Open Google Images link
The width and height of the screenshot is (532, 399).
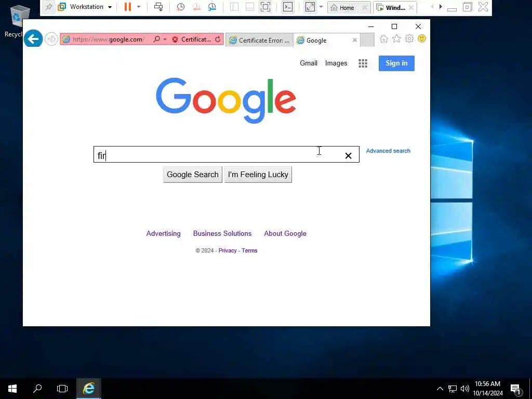click(x=336, y=63)
